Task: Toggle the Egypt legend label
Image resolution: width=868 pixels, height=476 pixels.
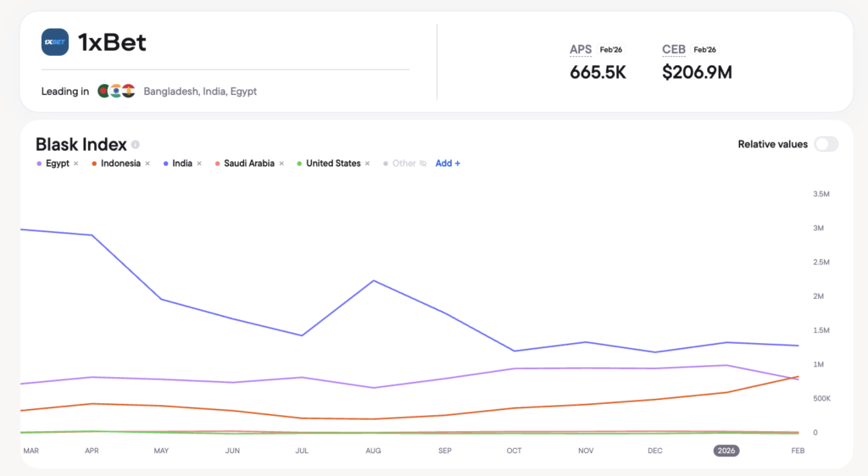Action: (58, 163)
